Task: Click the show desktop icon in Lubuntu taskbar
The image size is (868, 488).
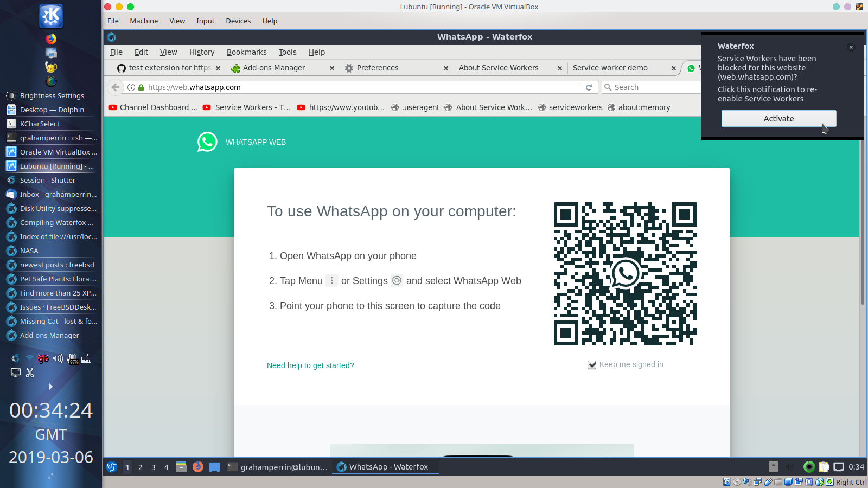Action: tap(214, 467)
